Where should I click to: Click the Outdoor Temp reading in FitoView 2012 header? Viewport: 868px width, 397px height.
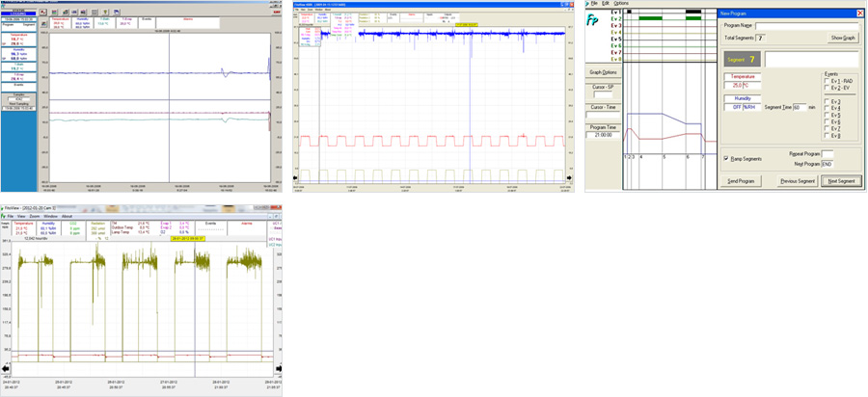point(130,227)
